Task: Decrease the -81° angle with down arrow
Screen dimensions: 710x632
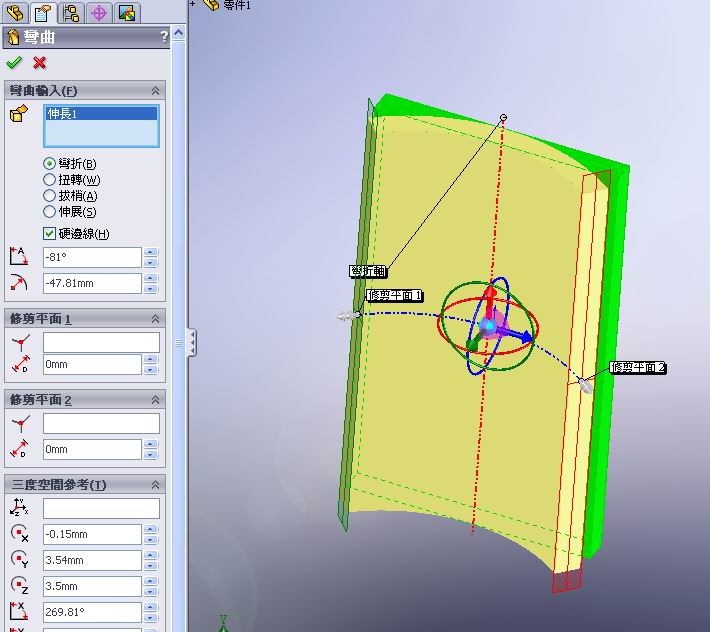Action: click(151, 262)
